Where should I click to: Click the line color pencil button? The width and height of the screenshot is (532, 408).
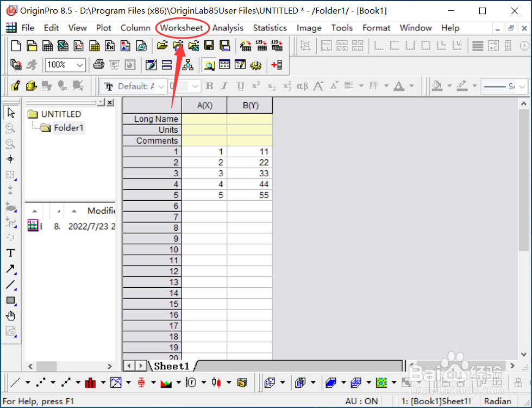(x=462, y=86)
